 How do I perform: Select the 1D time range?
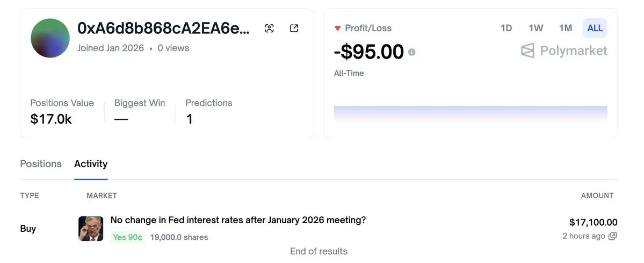coord(506,28)
